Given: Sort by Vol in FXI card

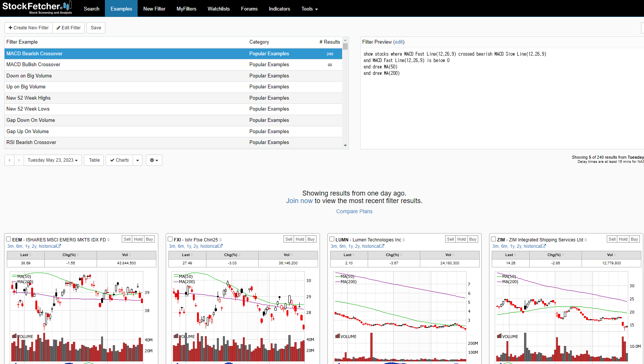Looking at the screenshot, I should click(x=288, y=255).
